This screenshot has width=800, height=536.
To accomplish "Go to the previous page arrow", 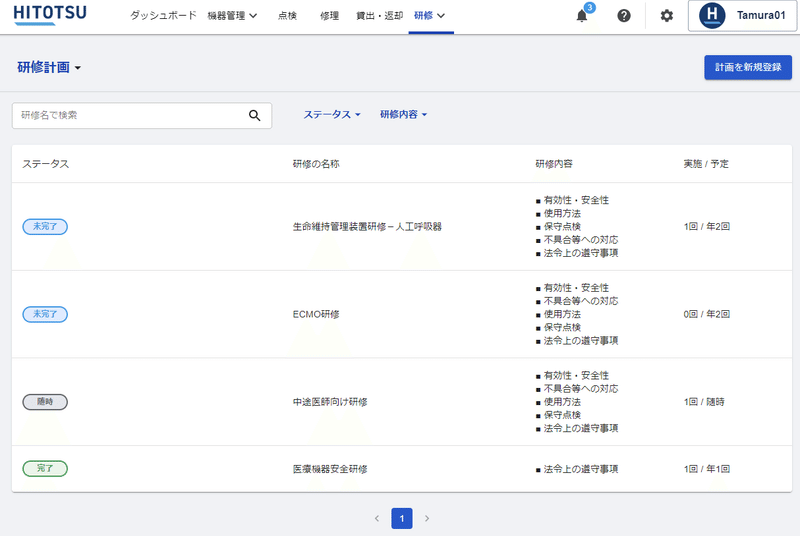I will (x=377, y=518).
